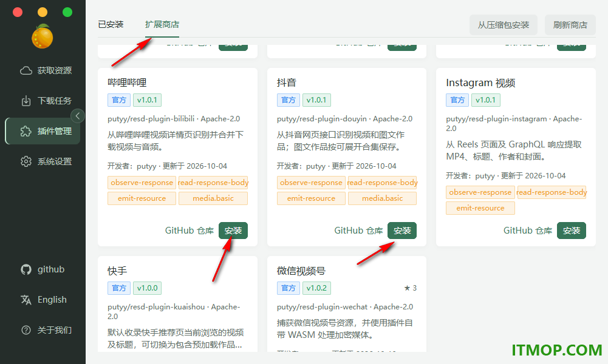Open 关于我们 sidebar label
The image size is (608, 364).
coord(55,330)
